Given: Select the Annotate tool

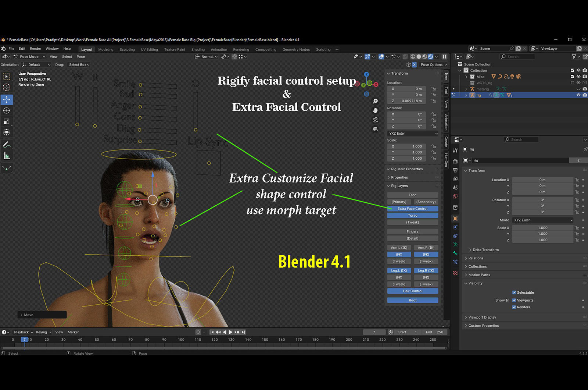Looking at the screenshot, I should (x=7, y=145).
